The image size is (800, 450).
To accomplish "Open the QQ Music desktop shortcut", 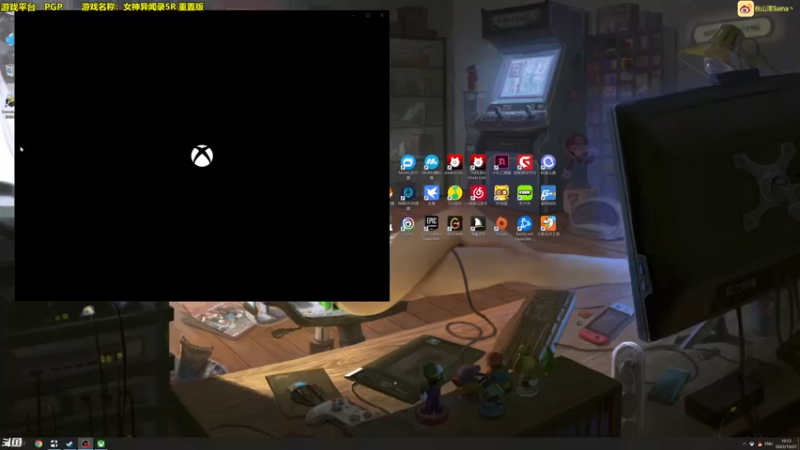I will (x=455, y=193).
